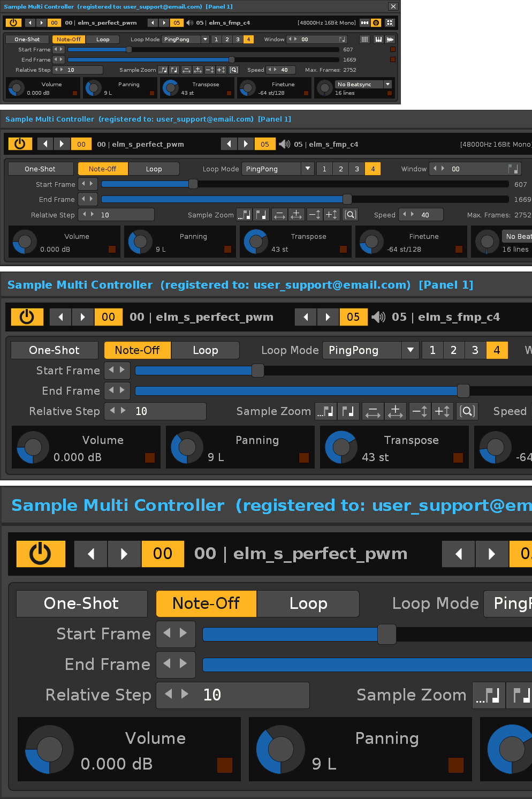The width and height of the screenshot is (532, 799).
Task: Open the PingPong dropdown in the second-largest panel
Action: [410, 350]
